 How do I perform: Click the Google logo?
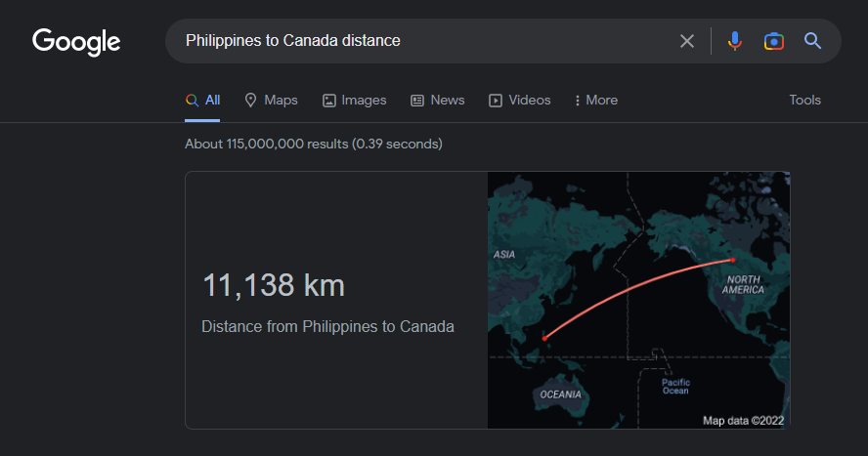click(x=76, y=42)
